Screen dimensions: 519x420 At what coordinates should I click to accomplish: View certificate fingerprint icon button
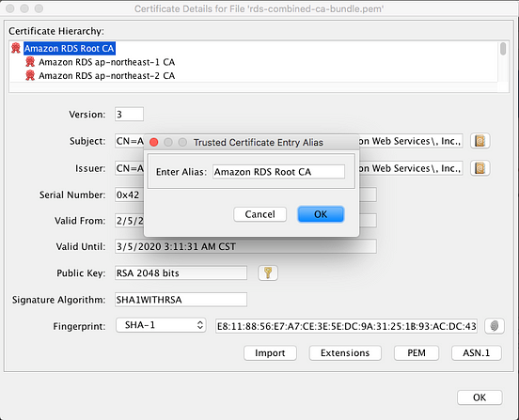click(x=495, y=326)
